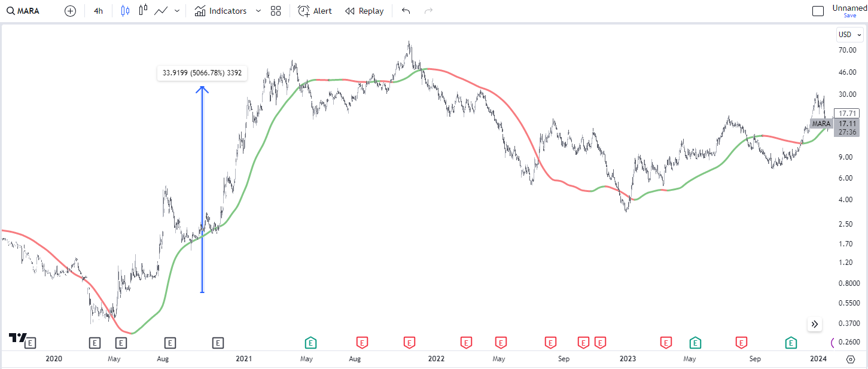Click the compare or add symbol plus icon
Viewport: 868px width, 369px height.
coord(70,11)
